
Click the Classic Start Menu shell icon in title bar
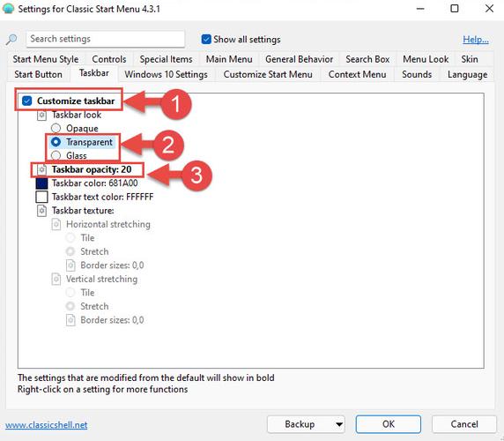[x=8, y=9]
